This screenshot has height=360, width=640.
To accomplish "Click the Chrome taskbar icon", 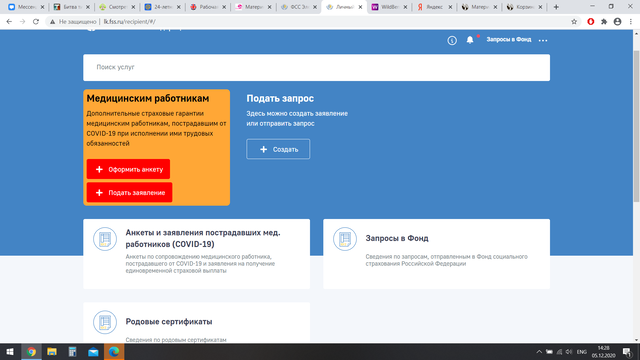I will (x=31, y=352).
